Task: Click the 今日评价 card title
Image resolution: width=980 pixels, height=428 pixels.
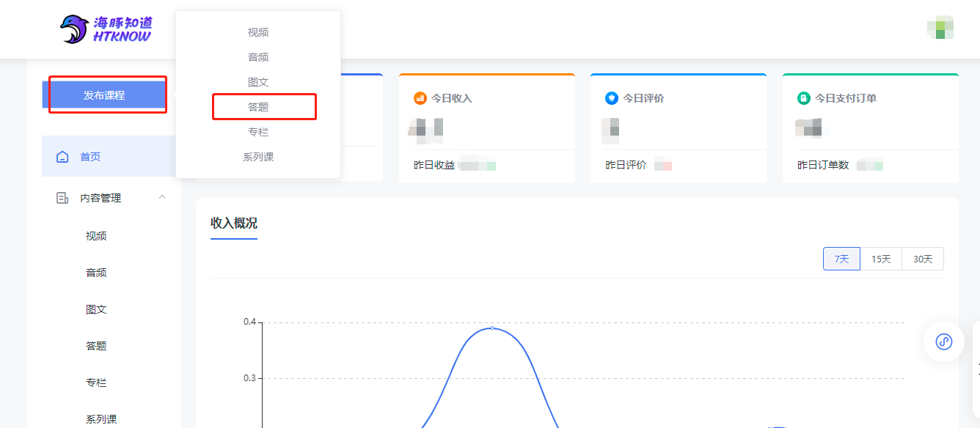Action: coord(643,98)
